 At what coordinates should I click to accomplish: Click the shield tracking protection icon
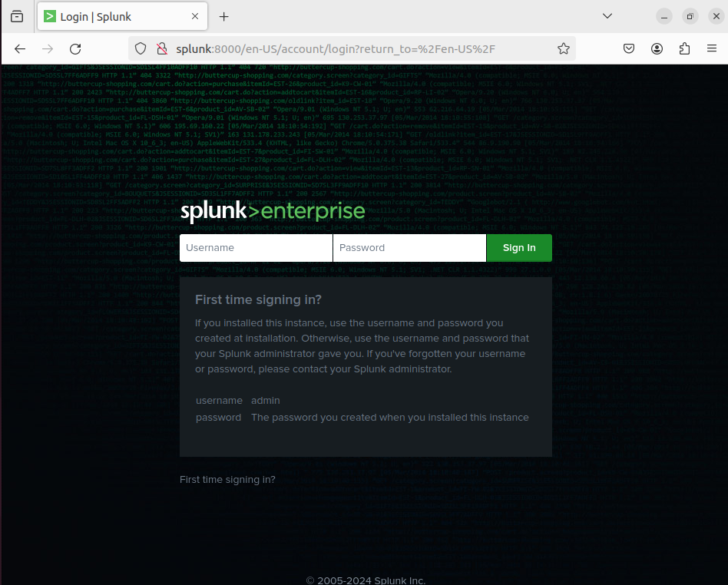click(x=141, y=48)
